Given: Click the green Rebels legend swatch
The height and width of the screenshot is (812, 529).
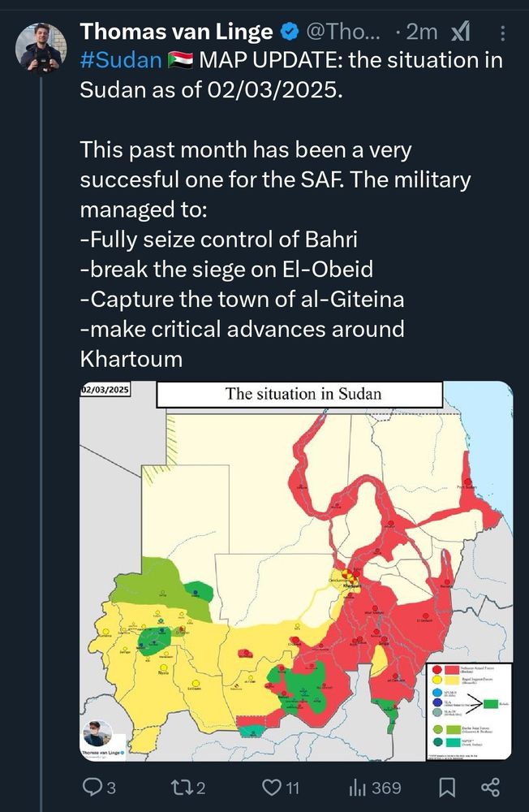Looking at the screenshot, I should click(x=490, y=703).
